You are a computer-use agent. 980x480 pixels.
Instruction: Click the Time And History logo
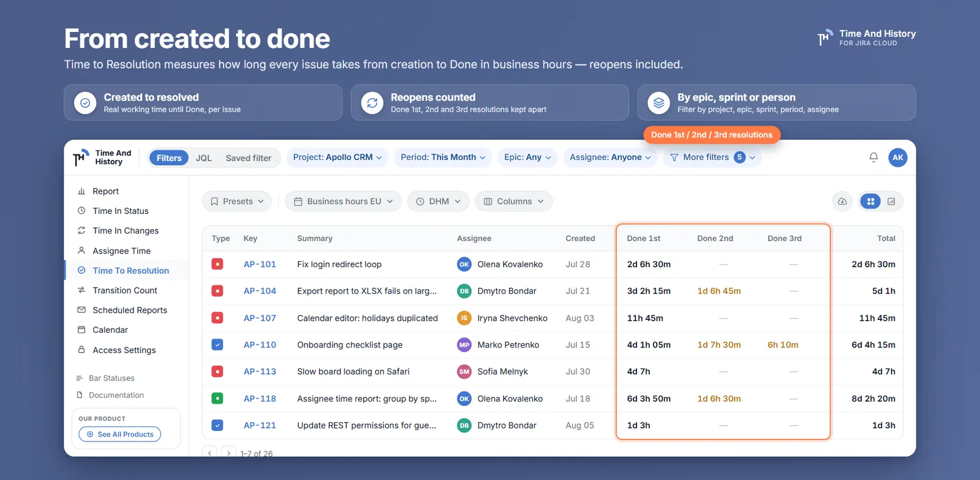pos(102,158)
